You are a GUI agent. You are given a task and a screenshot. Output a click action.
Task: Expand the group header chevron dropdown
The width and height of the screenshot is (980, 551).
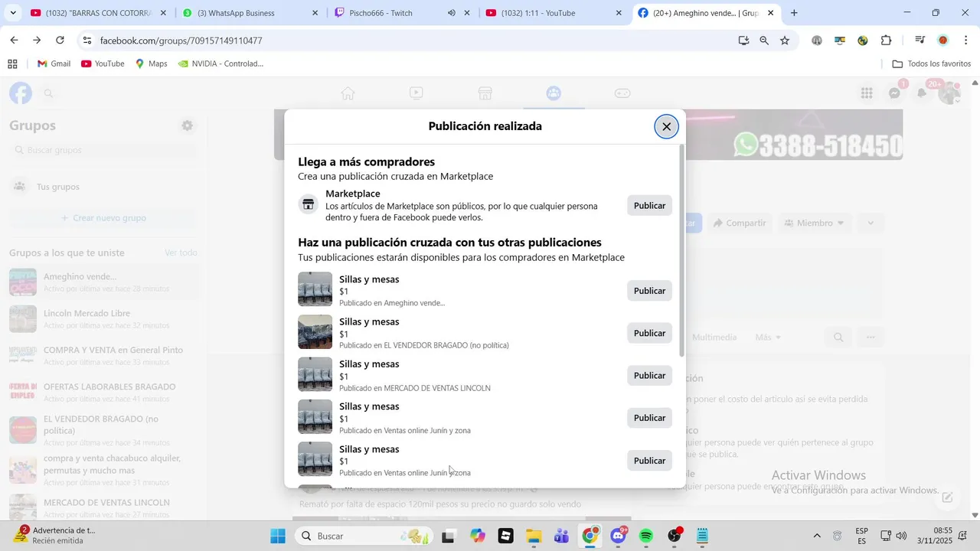point(871,223)
